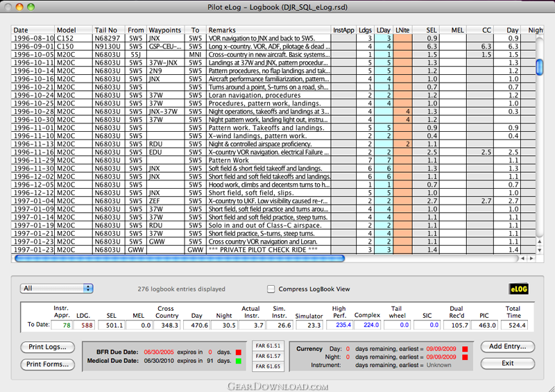Click the eLOG logo icon

(518, 289)
